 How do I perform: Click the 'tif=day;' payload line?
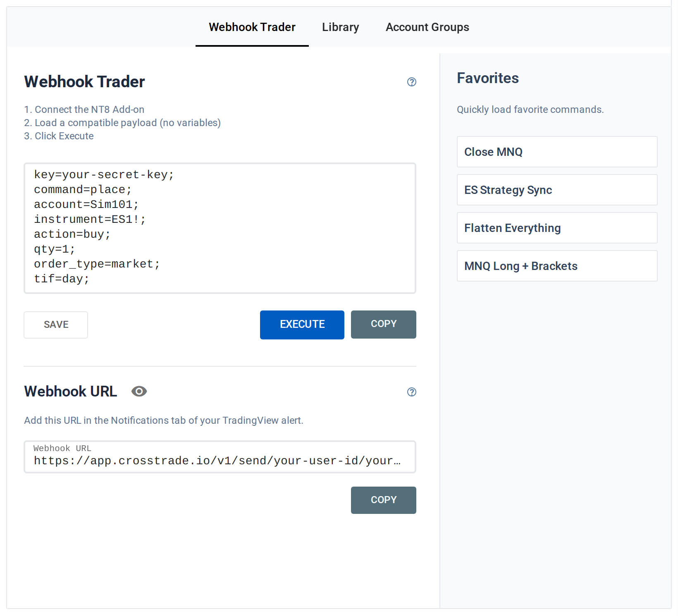pos(62,279)
